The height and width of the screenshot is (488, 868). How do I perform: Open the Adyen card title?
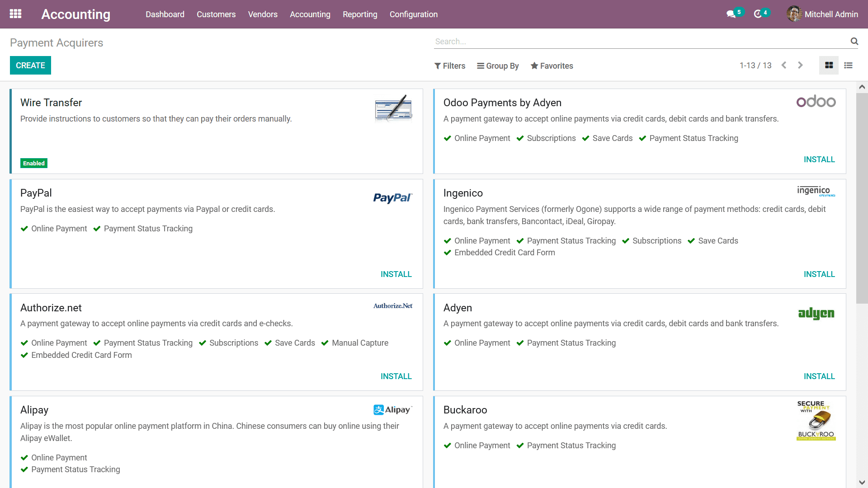458,308
